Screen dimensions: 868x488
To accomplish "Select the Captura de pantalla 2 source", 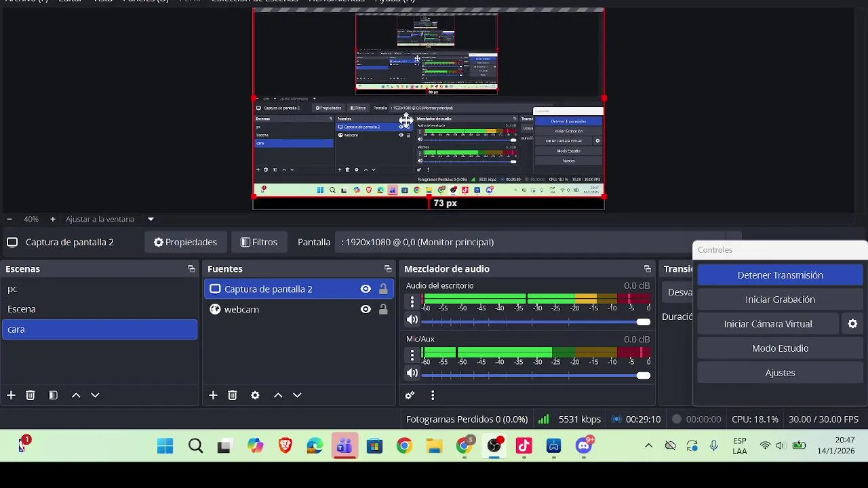I will (299, 289).
